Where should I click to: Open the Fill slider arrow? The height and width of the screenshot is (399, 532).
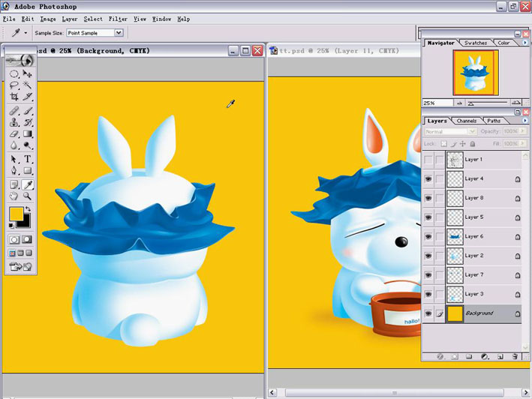[523, 144]
